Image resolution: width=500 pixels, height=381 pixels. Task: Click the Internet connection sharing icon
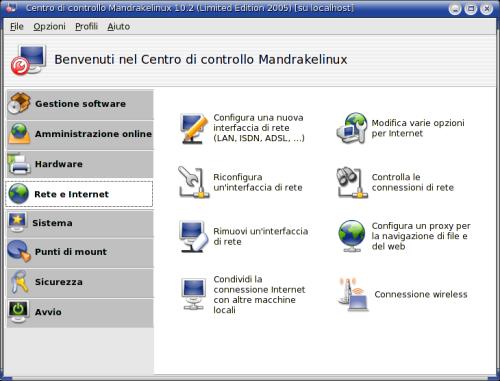(194, 294)
